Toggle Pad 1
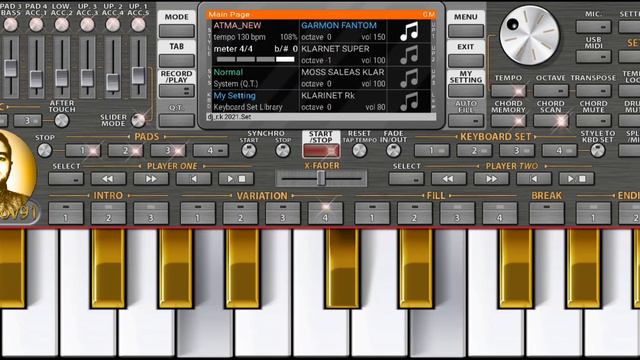The image size is (640, 360). 83,151
